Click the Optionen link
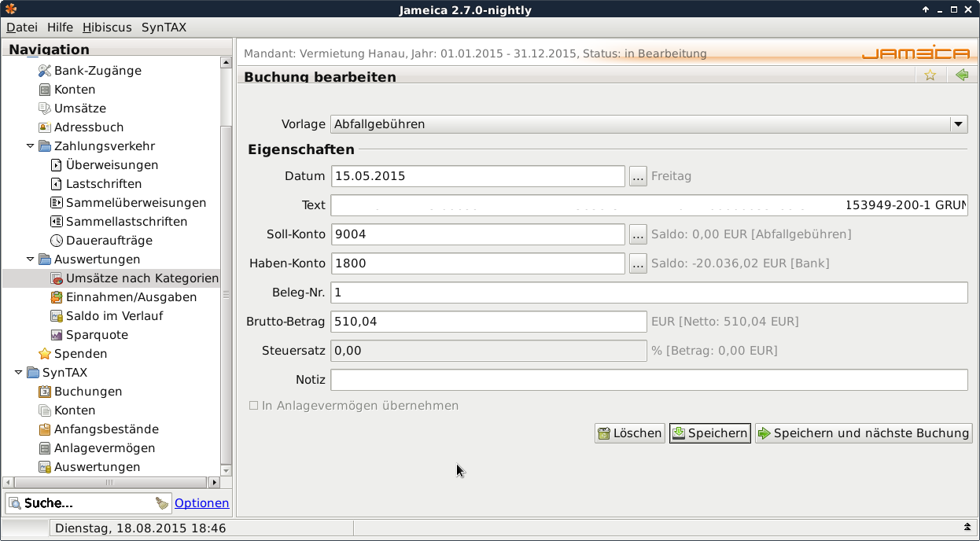The height and width of the screenshot is (541, 980). coord(201,503)
